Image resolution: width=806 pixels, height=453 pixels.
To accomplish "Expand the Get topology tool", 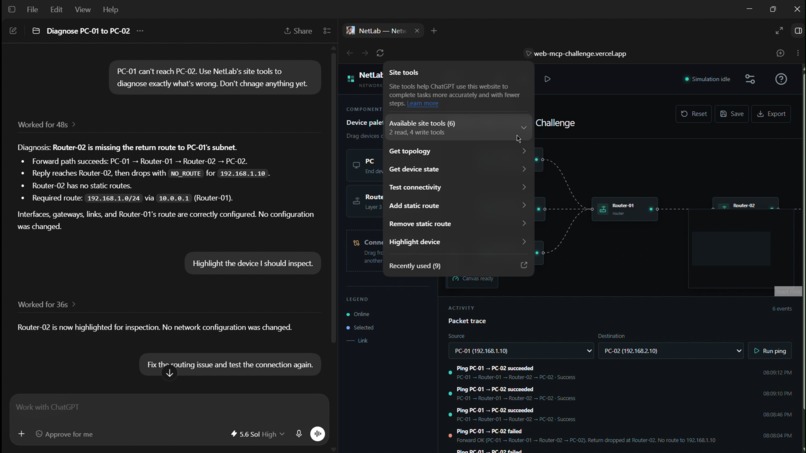I will click(457, 151).
